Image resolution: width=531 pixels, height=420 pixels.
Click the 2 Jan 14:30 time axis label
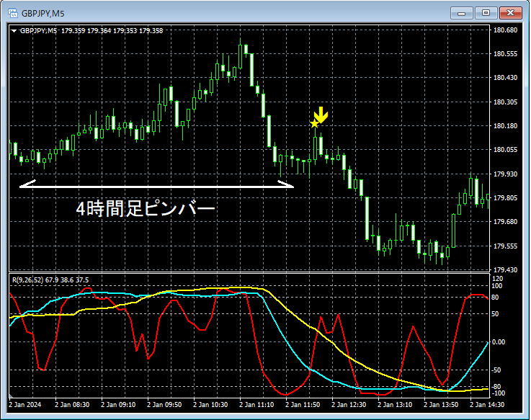point(487,405)
